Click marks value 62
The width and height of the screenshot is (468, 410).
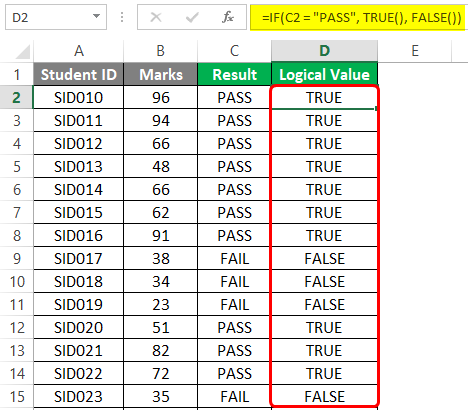(161, 212)
